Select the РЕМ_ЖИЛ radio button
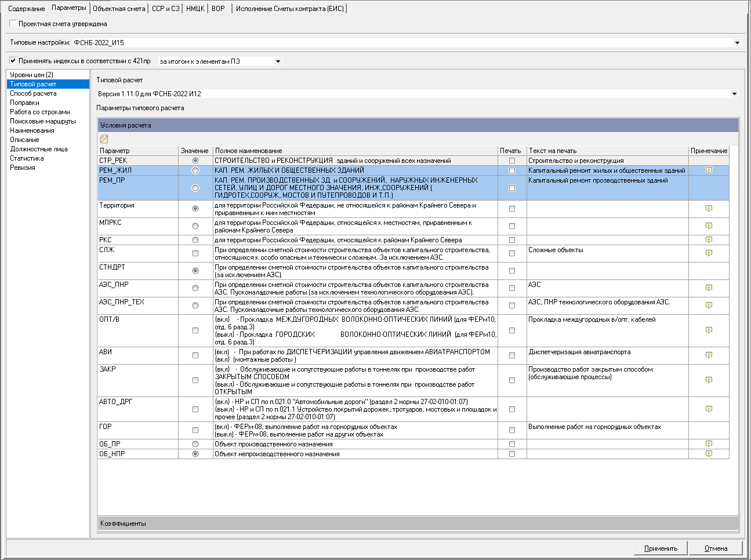The image size is (751, 560). tap(195, 170)
